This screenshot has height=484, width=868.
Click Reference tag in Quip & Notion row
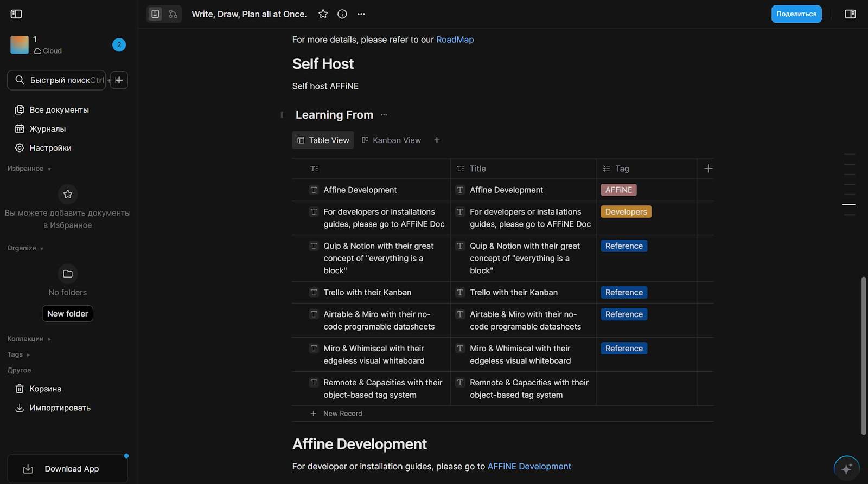pos(624,246)
